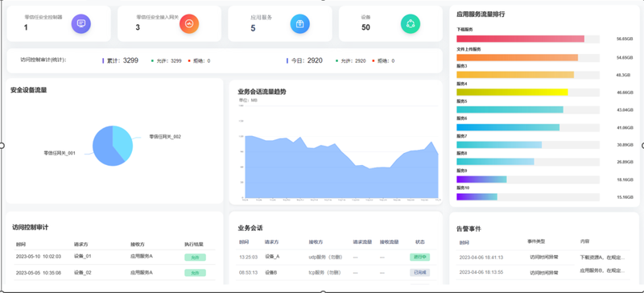Click the 事件类型 column header
Image resolution: width=644 pixels, height=293 pixels.
click(x=537, y=241)
